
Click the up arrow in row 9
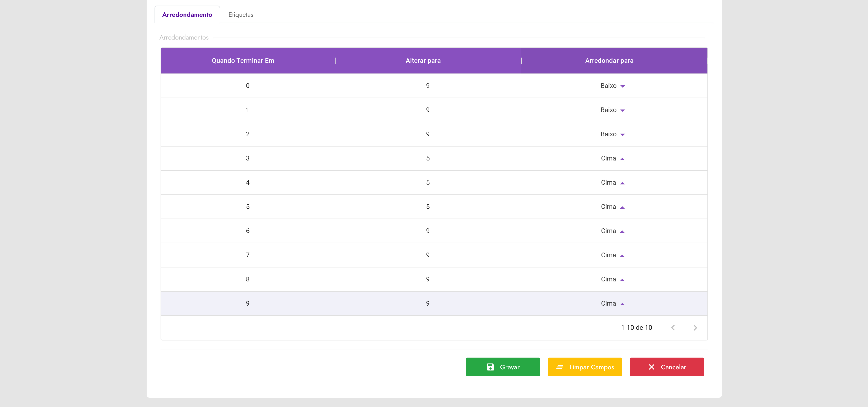[622, 304]
